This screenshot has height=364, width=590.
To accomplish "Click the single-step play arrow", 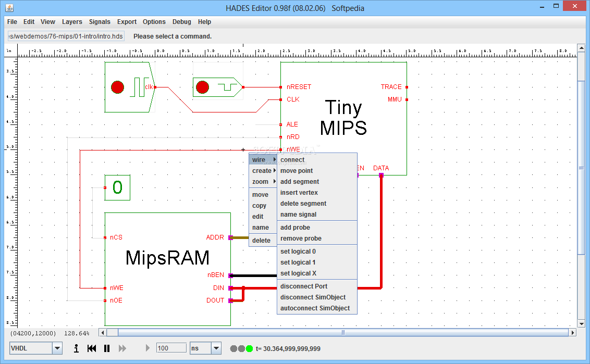I will pyautogui.click(x=147, y=348).
